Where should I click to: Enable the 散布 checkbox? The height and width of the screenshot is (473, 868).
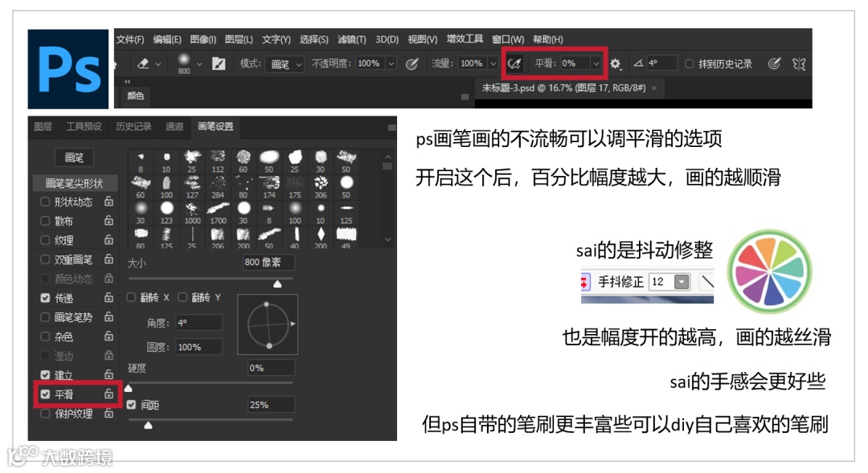click(x=45, y=221)
